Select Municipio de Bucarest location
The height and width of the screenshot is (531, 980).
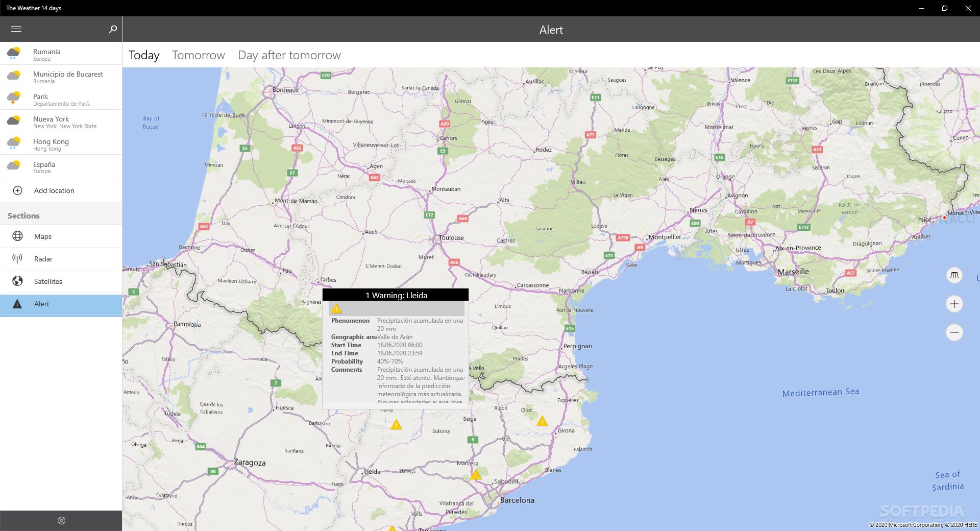[61, 76]
